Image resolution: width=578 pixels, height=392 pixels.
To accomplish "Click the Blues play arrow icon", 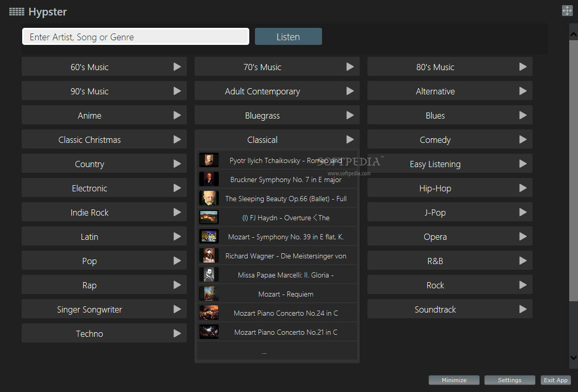I will (x=523, y=116).
